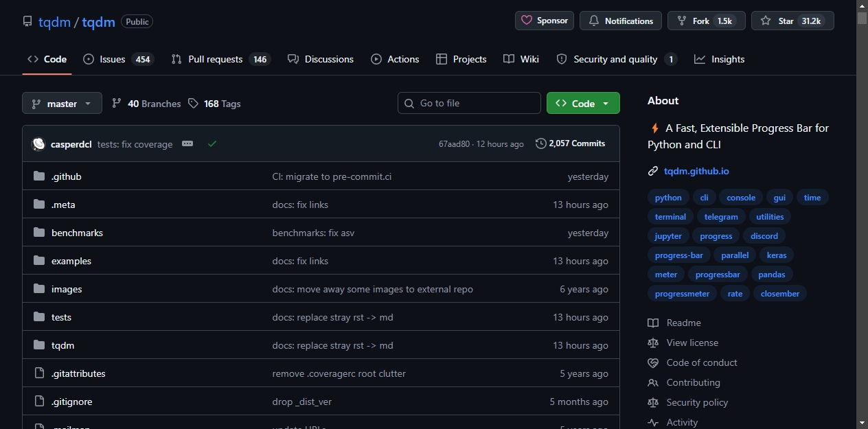This screenshot has width=868, height=429.
Task: Open tqdm.github.io website link
Action: [696, 171]
